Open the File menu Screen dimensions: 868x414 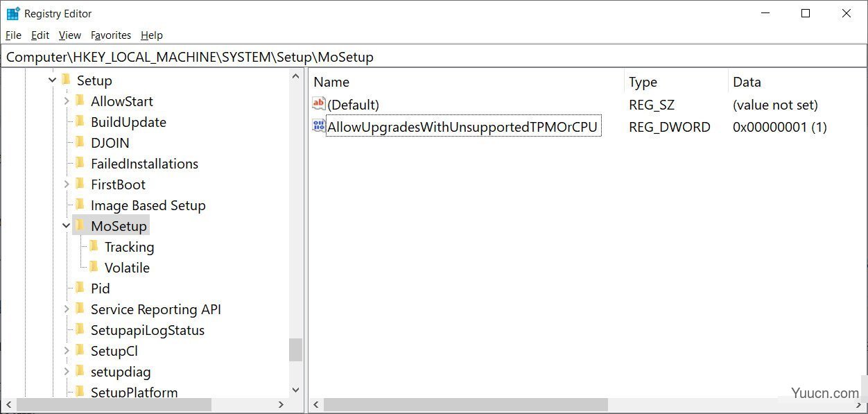(x=13, y=35)
